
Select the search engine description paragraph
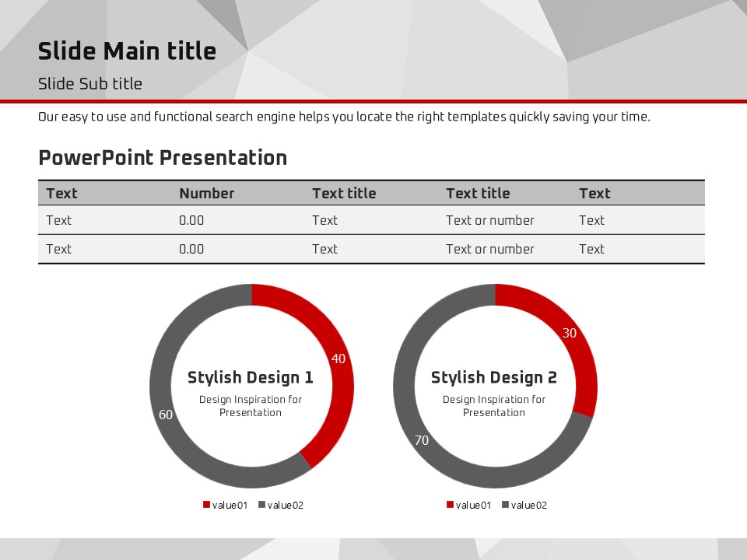click(x=344, y=117)
